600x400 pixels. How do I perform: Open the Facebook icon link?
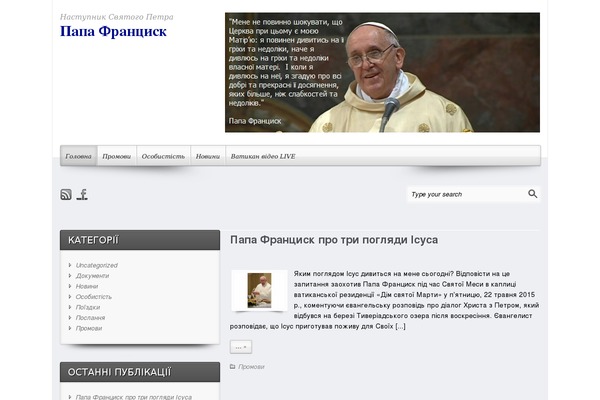(82, 194)
